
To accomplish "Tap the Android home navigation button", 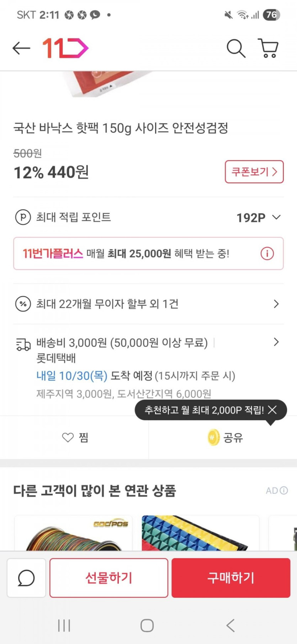I will coord(147,625).
